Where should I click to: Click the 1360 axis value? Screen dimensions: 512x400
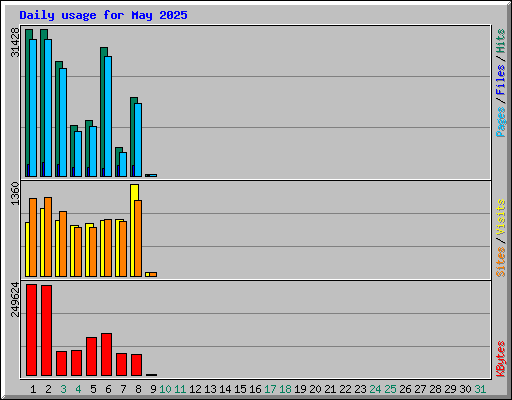[15, 194]
